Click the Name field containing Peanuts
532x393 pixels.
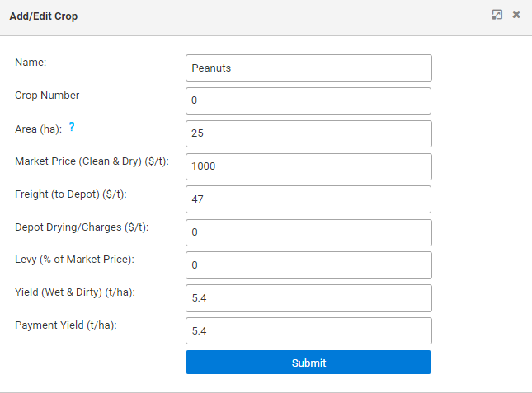tap(308, 68)
